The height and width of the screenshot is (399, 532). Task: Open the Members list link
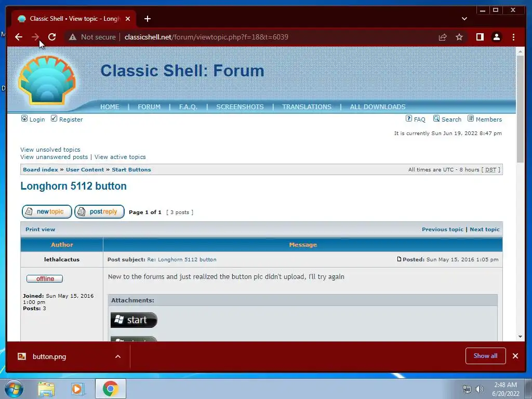(488, 119)
